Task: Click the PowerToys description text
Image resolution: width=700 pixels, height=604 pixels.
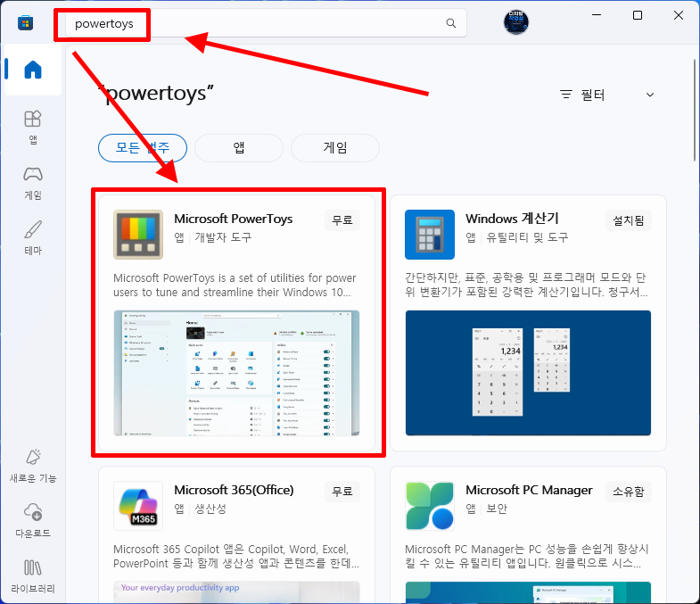Action: point(235,285)
